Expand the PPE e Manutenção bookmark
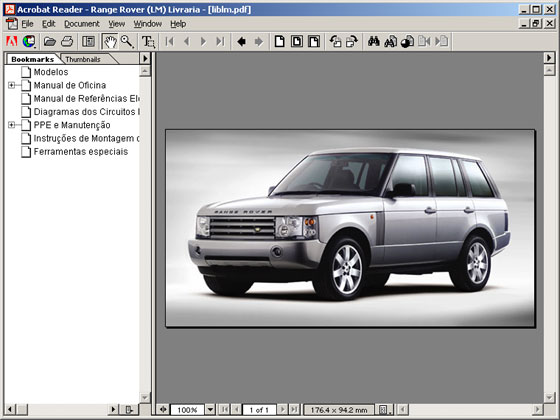Image resolution: width=560 pixels, height=420 pixels. point(11,125)
